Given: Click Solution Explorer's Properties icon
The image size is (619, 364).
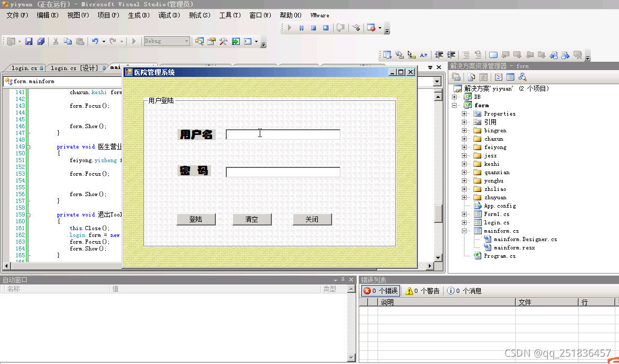Looking at the screenshot, I should coord(456,77).
